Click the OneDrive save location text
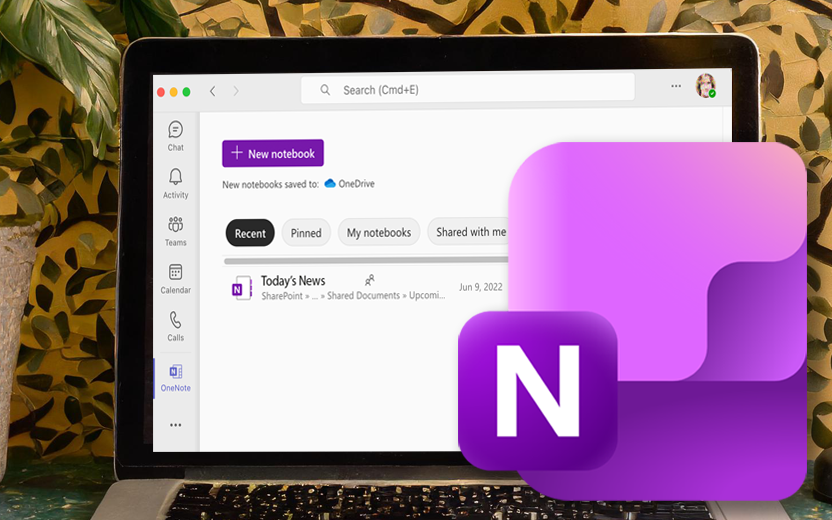 click(x=357, y=184)
